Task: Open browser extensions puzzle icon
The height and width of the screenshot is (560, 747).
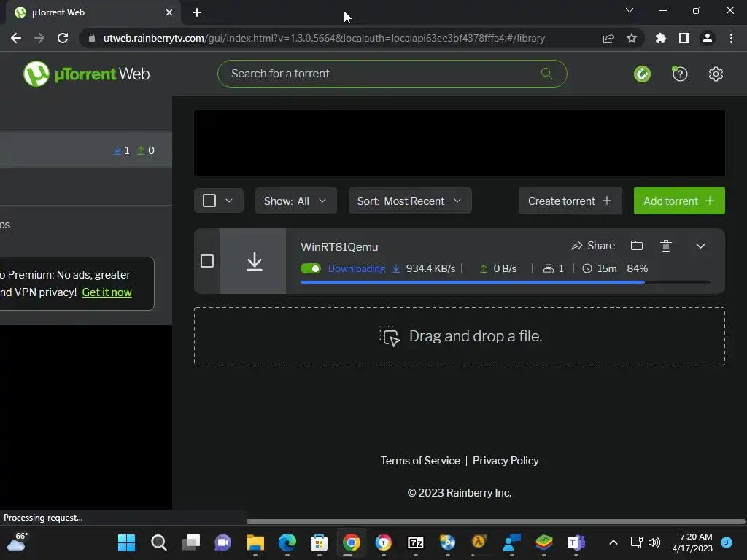Action: point(660,38)
